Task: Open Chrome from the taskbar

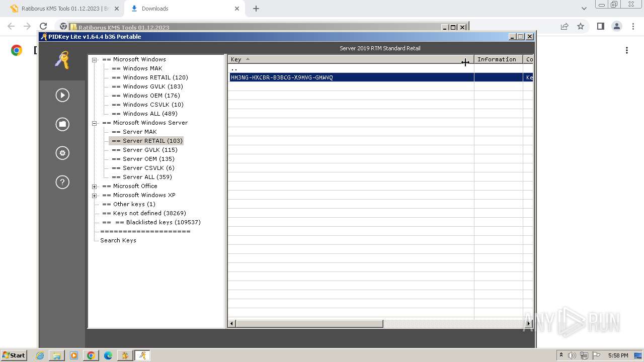Action: [91, 355]
